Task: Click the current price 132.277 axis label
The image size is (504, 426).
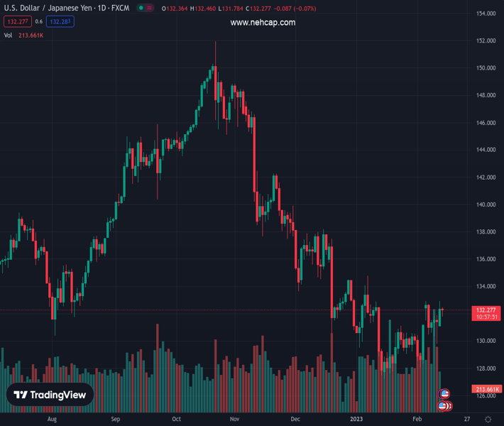Action: (x=486, y=310)
